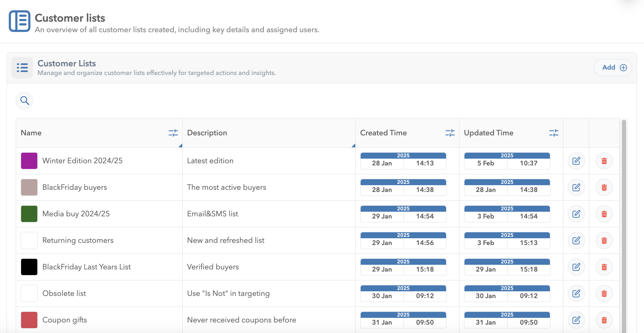644x333 pixels.
Task: Click the Add customer list button
Action: [613, 68]
